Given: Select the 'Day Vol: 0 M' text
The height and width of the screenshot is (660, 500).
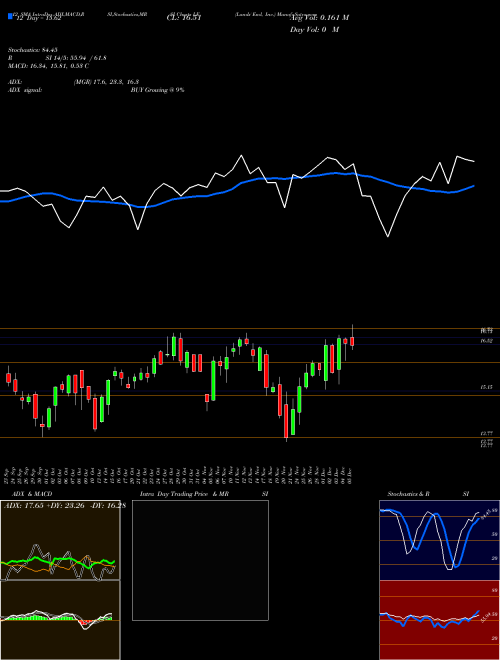Looking at the screenshot, I should point(314,30).
